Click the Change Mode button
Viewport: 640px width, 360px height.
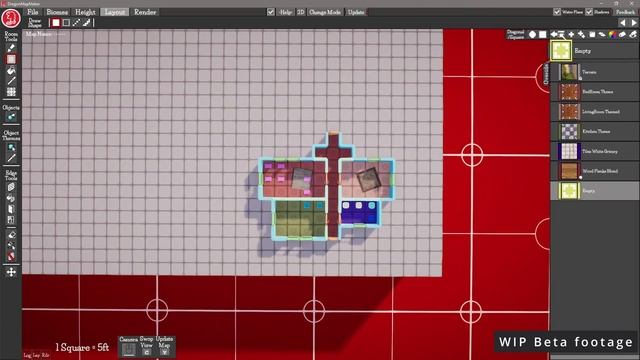point(325,12)
